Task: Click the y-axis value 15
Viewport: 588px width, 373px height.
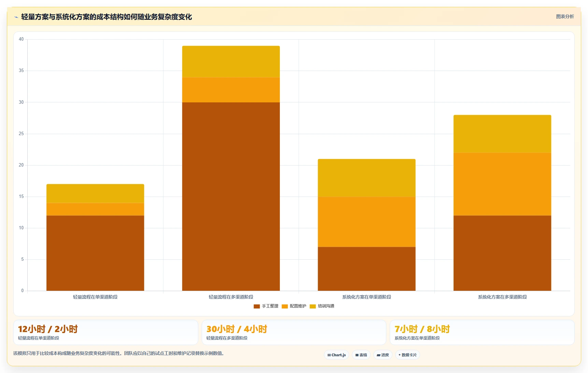Action: click(21, 197)
